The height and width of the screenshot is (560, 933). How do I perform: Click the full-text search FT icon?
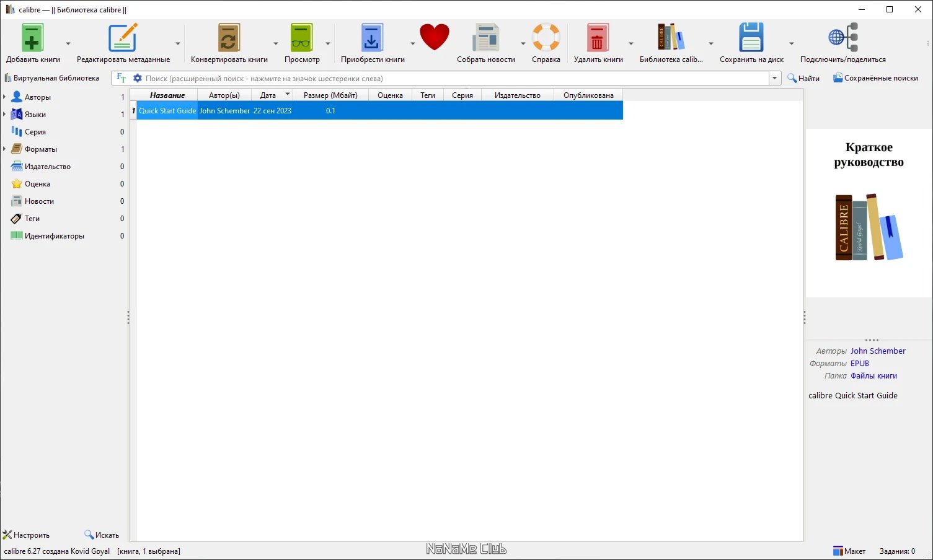pyautogui.click(x=122, y=78)
